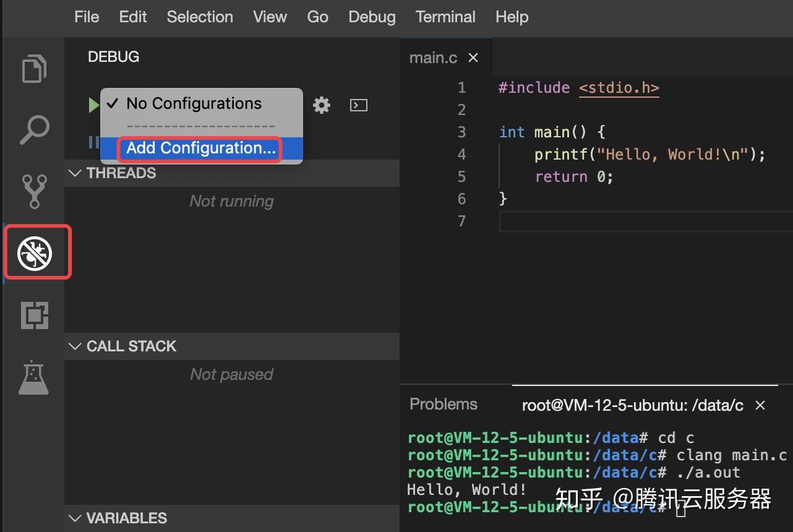Open the Debug menu

point(372,17)
